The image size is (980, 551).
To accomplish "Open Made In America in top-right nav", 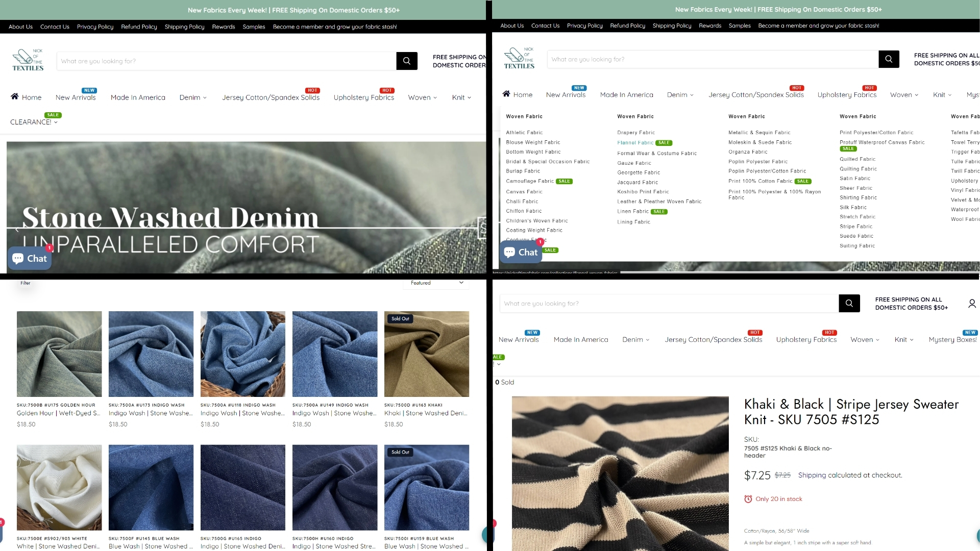I will tap(626, 95).
